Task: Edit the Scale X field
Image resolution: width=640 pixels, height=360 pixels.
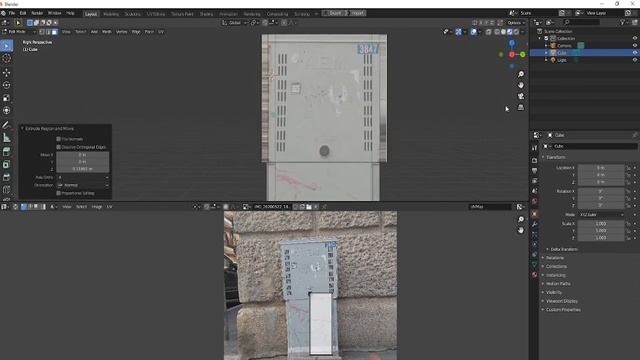Action: (601, 224)
